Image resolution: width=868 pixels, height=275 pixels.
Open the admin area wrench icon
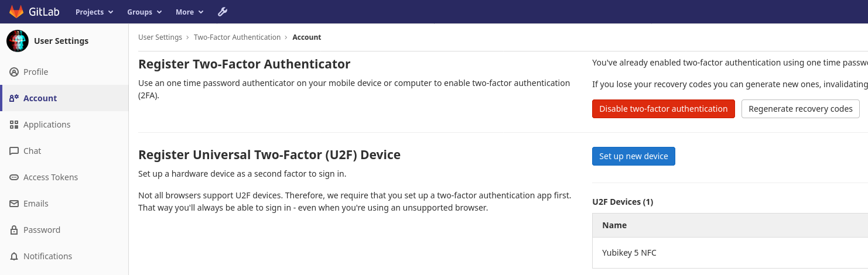coord(222,12)
